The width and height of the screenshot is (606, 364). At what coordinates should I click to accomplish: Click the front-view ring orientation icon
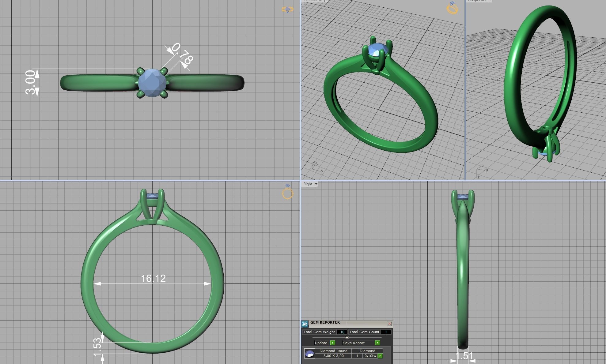click(x=287, y=192)
